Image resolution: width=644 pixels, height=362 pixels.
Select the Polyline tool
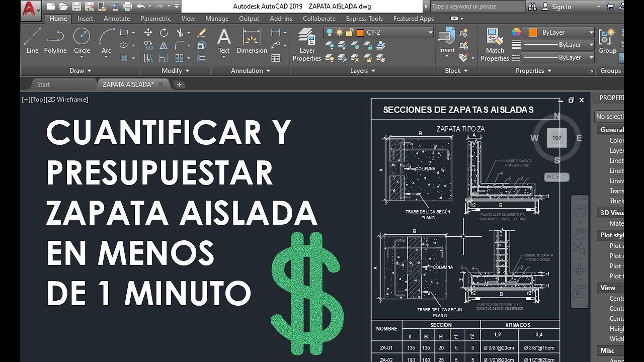coord(55,41)
